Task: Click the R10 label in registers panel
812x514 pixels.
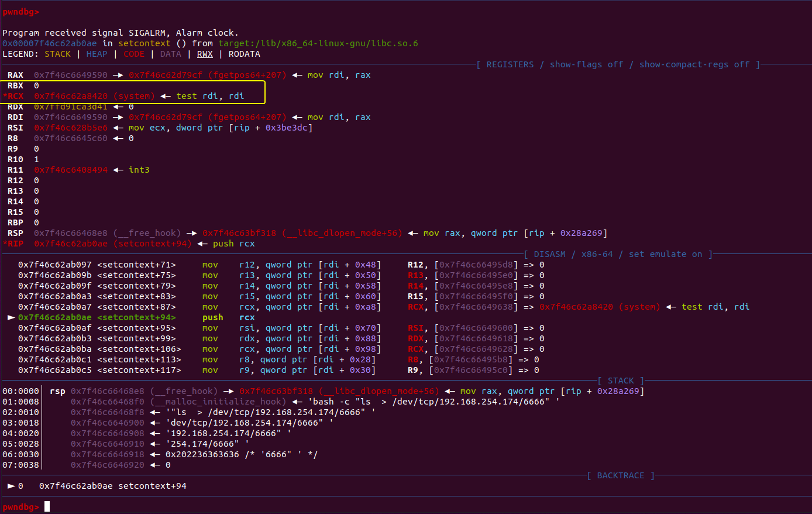Action: click(15, 159)
